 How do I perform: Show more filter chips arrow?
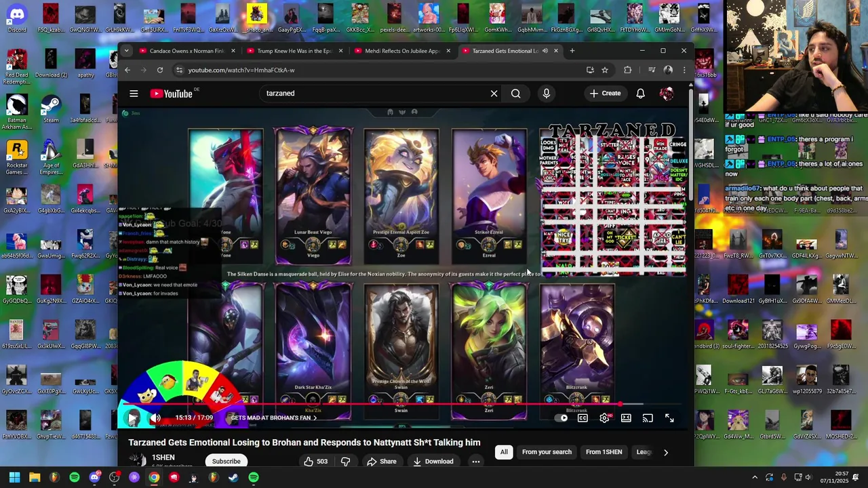pos(665,452)
